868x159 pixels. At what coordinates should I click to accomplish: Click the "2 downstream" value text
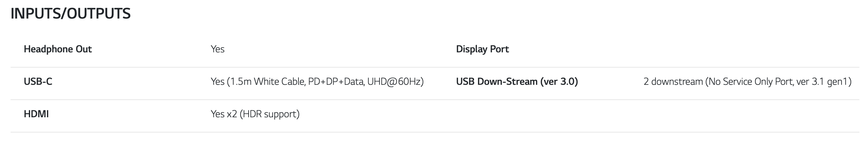[673, 82]
